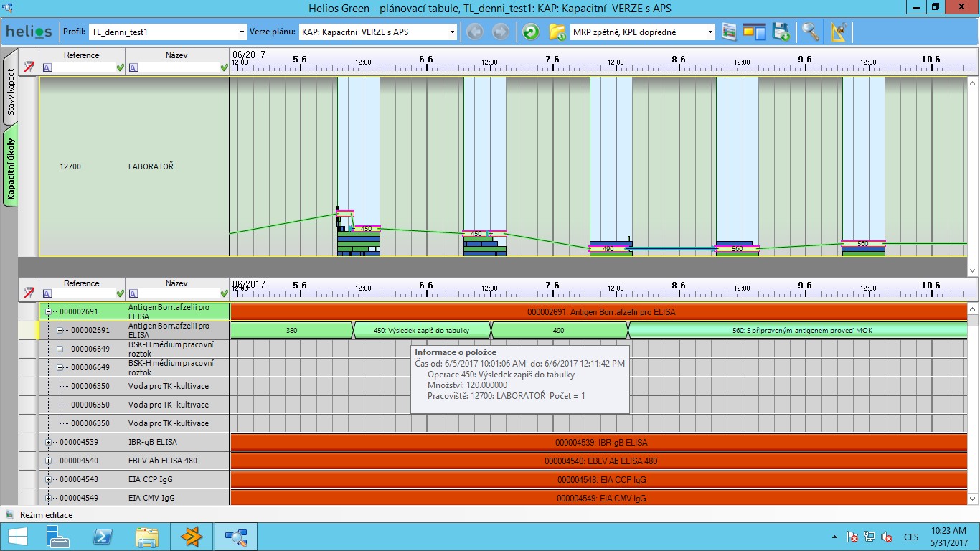
Task: Expand the child 000002691 node with plus sign
Action: (x=60, y=331)
